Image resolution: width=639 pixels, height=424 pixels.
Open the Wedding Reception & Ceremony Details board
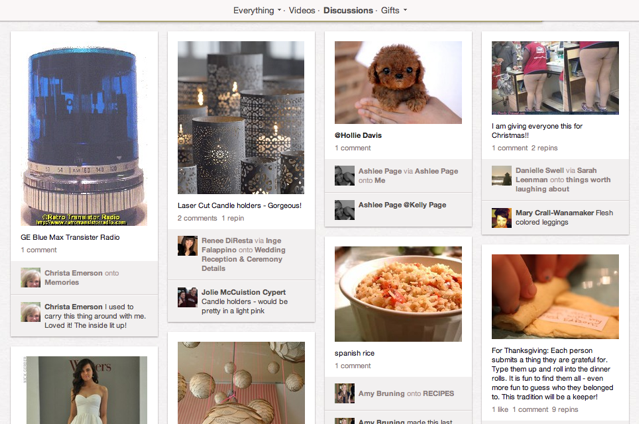[243, 259]
